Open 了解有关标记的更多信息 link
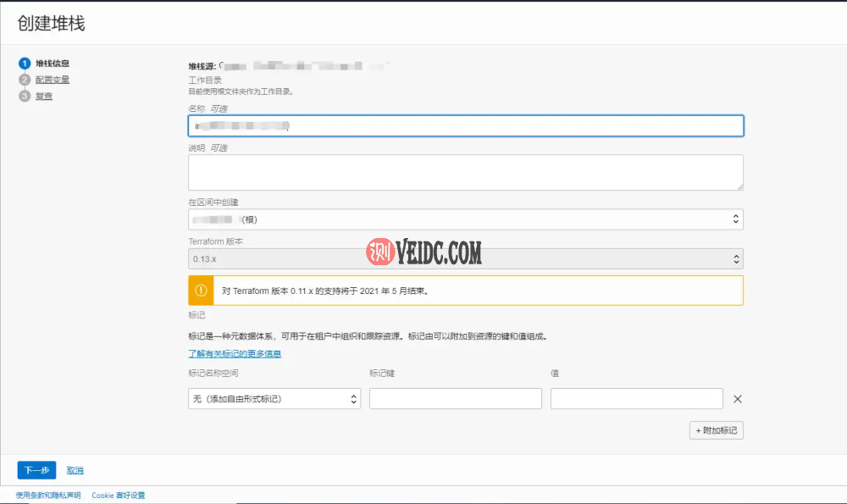 tap(235, 353)
